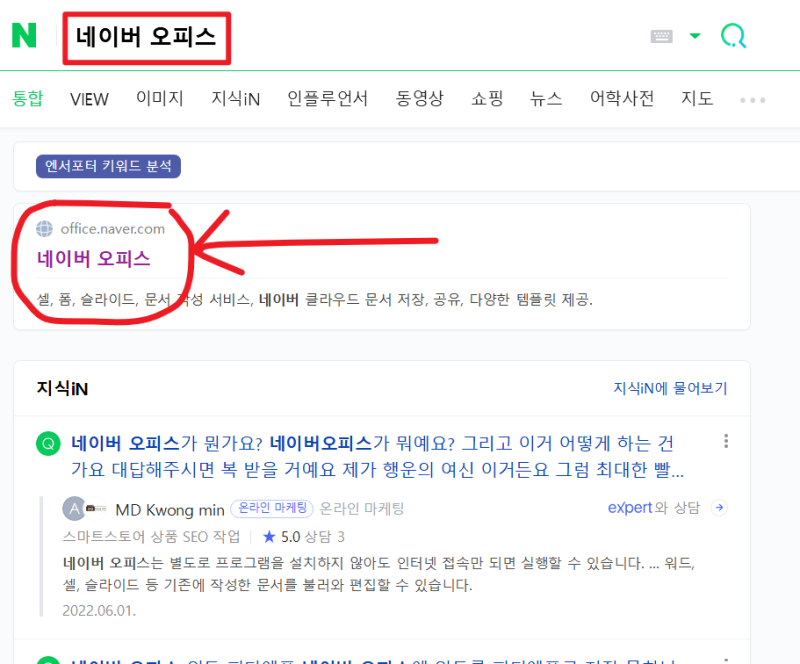Screen dimensions: 800x664
Task: Open the three-dot menu for first question
Action: [726, 441]
